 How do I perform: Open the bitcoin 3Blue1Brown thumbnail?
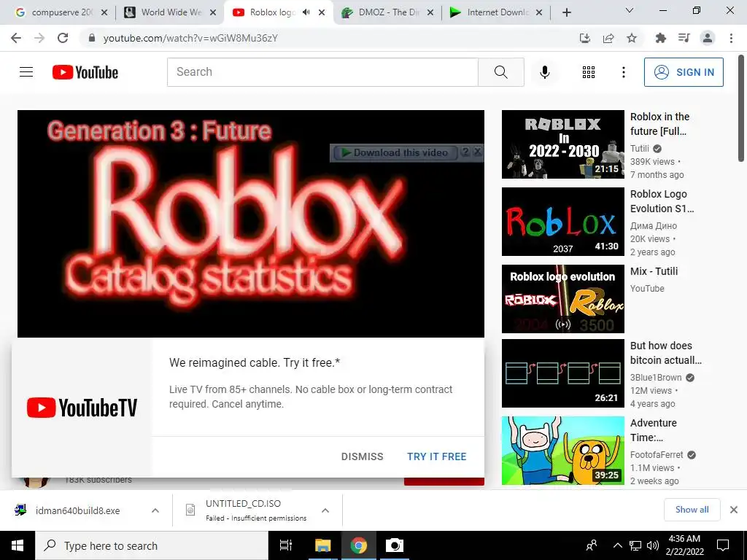point(562,373)
